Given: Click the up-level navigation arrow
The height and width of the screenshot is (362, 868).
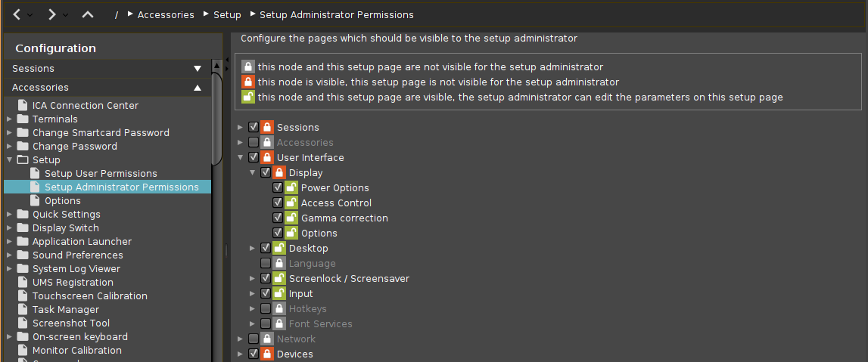Looking at the screenshot, I should click(x=88, y=14).
